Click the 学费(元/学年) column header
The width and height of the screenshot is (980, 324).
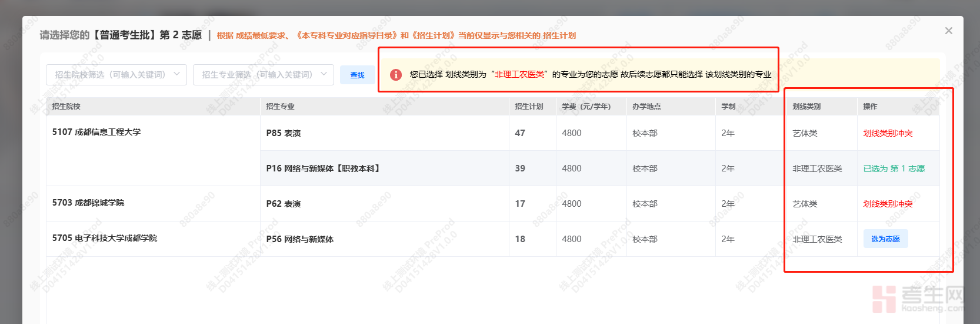(x=586, y=107)
